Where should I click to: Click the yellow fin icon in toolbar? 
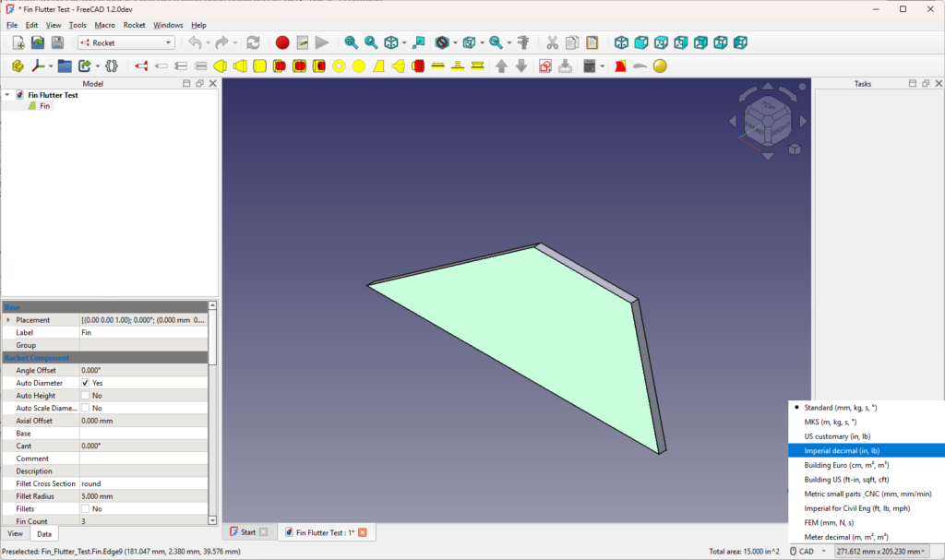[378, 66]
